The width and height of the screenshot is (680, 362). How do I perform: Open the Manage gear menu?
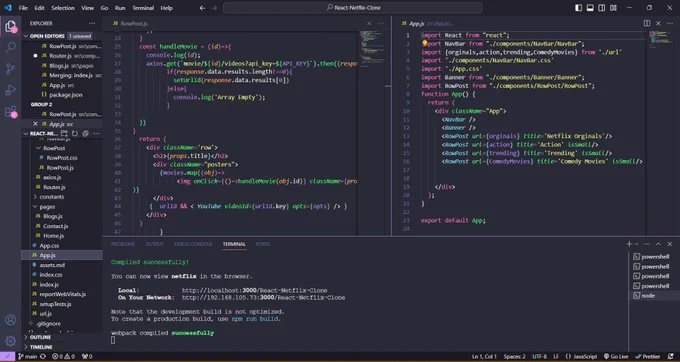[x=10, y=341]
